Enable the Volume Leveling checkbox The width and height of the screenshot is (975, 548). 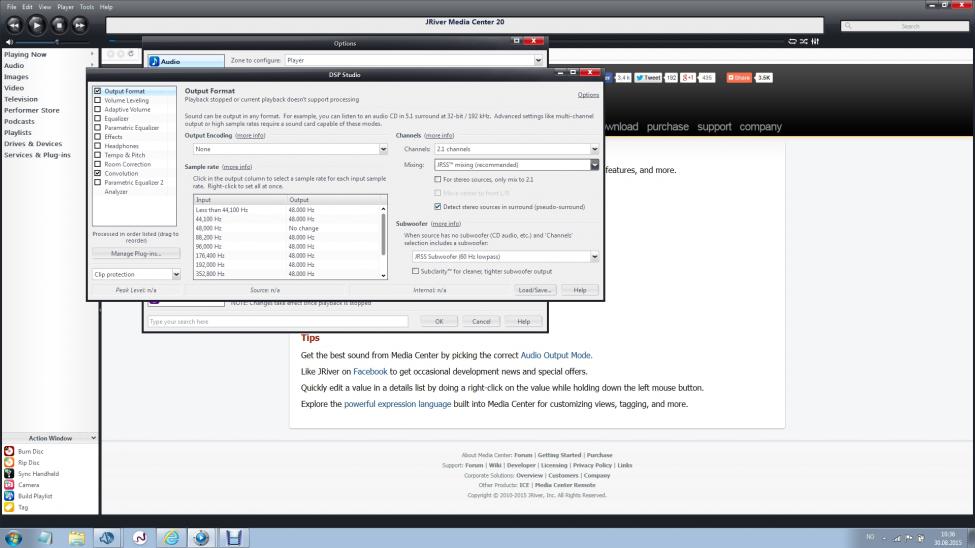point(98,100)
